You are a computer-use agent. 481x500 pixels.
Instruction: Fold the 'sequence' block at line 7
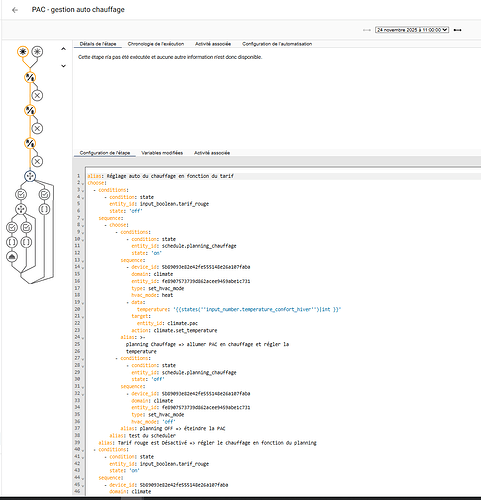pos(83,218)
